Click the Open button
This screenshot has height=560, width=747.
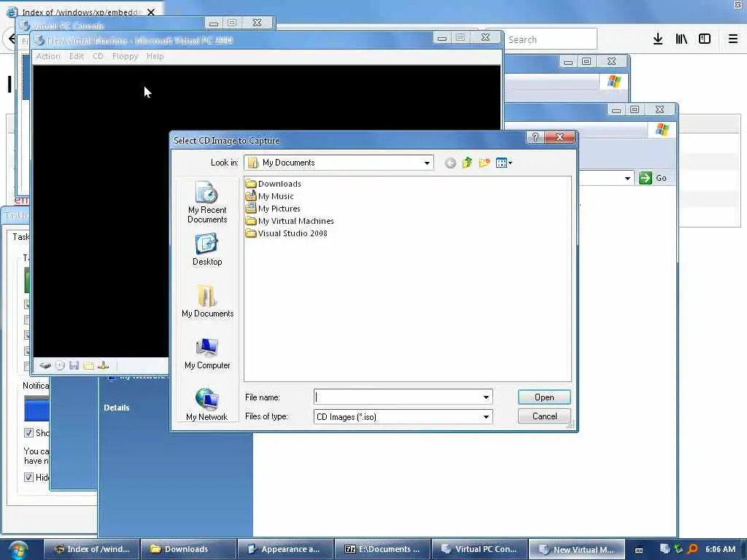point(544,397)
